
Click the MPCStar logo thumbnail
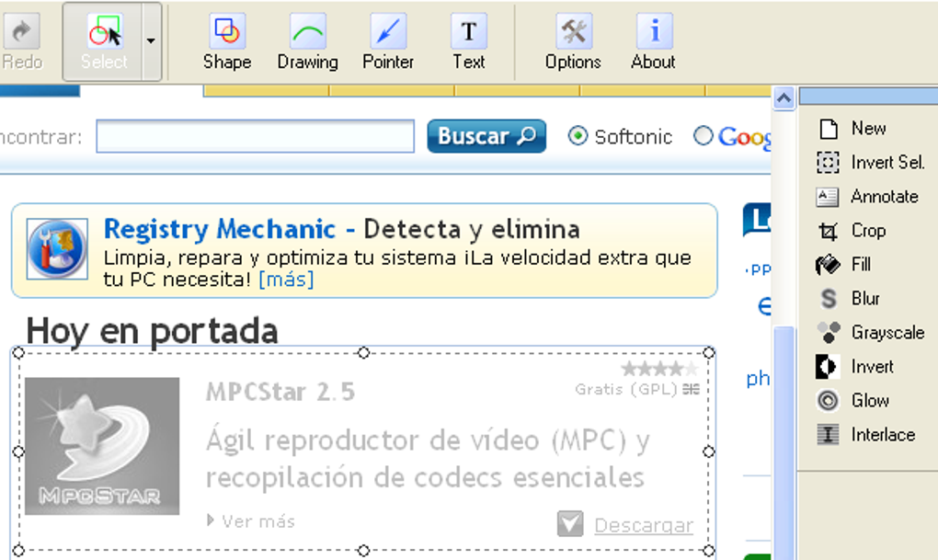(102, 446)
